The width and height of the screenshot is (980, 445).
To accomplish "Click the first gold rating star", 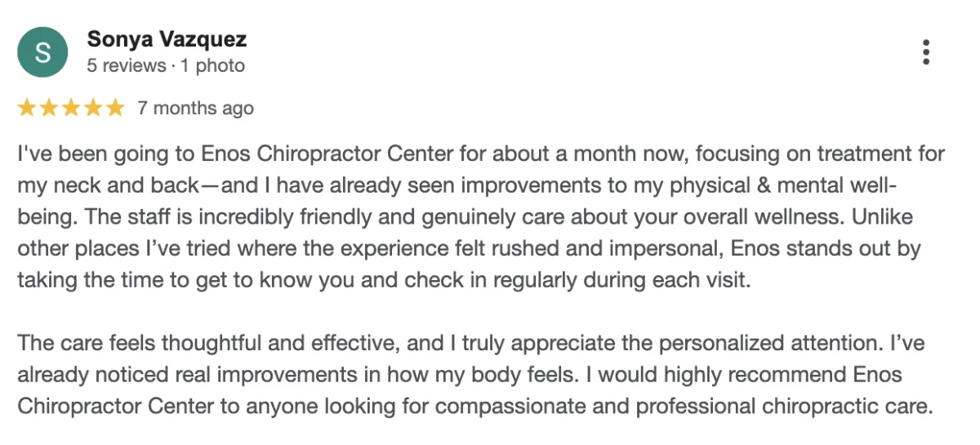I will coord(27,108).
